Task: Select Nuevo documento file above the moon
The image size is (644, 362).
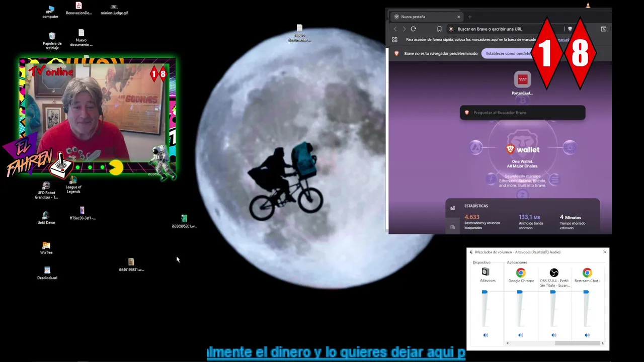Action: pos(299,33)
